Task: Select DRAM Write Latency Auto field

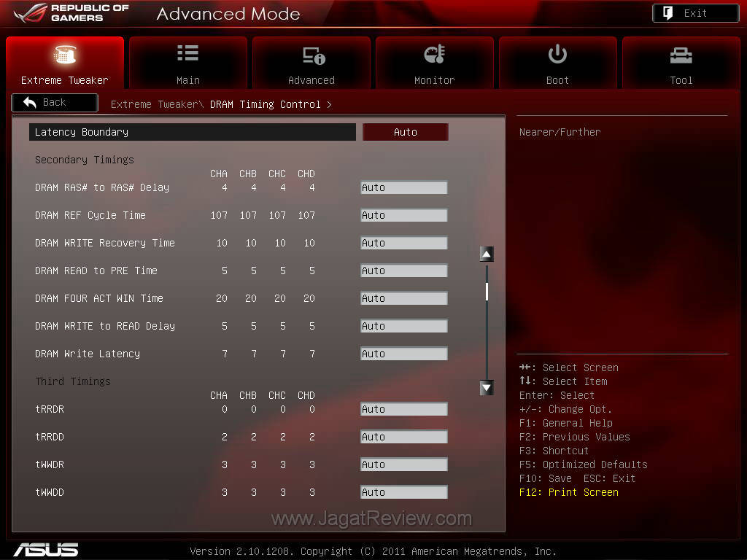Action: (404, 354)
